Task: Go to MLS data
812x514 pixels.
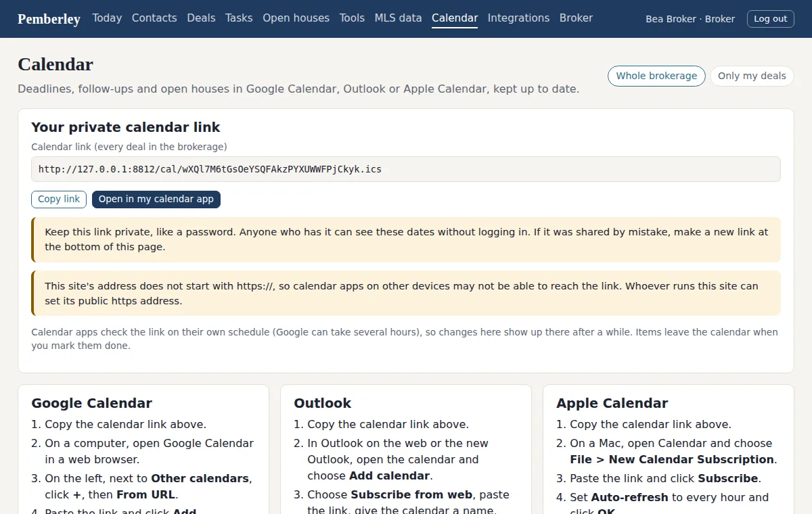Action: coord(398,18)
